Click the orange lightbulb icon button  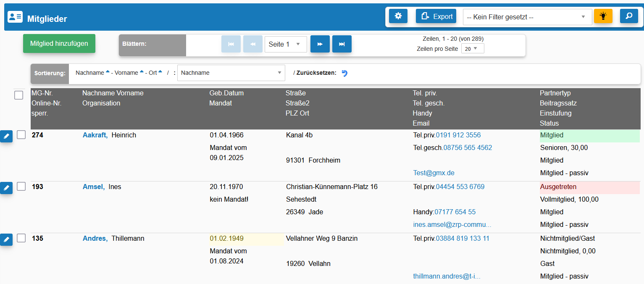603,16
